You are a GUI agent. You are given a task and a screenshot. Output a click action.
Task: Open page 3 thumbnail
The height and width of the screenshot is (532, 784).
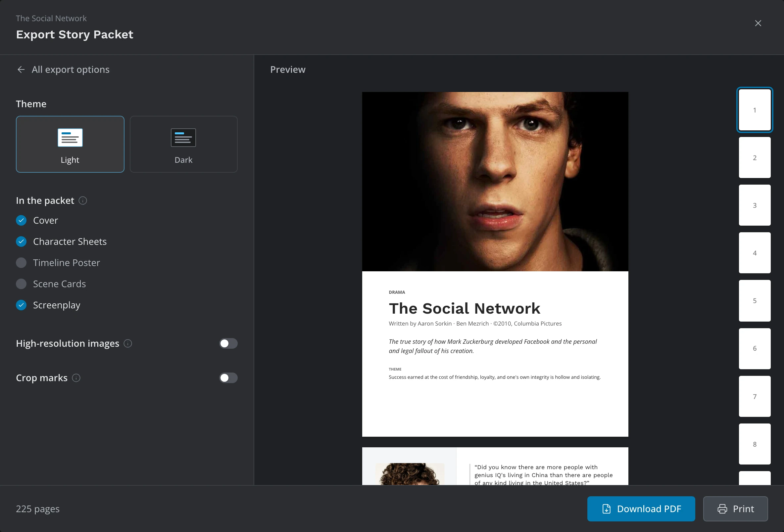[755, 205]
